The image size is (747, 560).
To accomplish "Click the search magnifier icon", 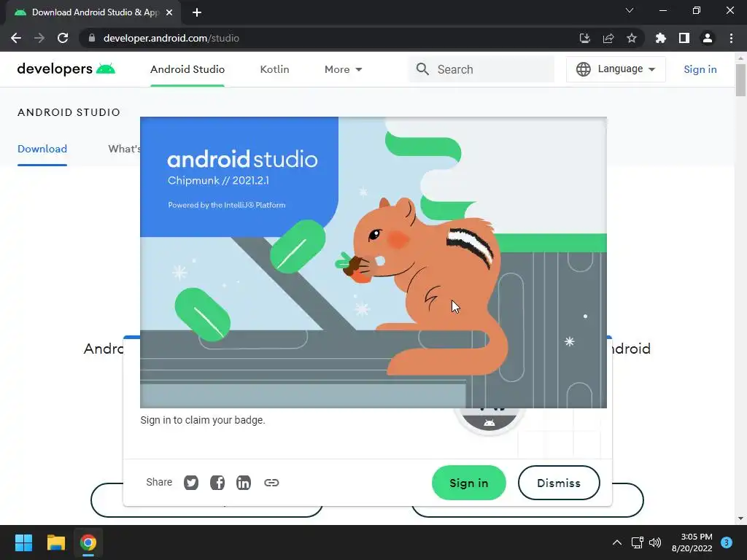I will [422, 69].
